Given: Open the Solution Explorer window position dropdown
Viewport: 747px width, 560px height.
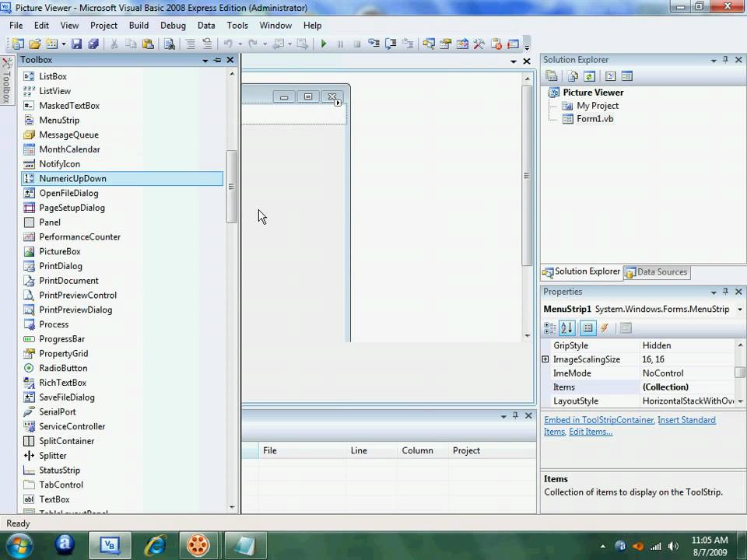Looking at the screenshot, I should (x=714, y=61).
